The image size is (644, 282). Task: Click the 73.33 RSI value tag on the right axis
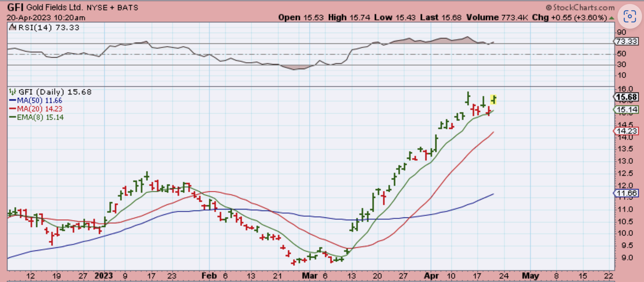click(x=626, y=41)
